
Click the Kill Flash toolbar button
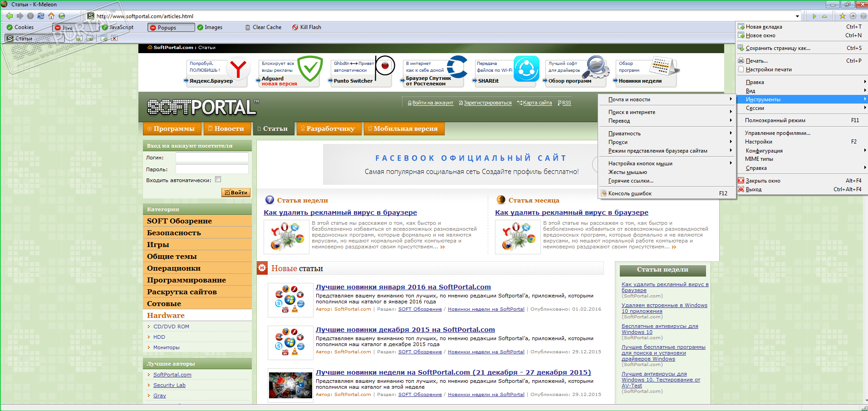pos(307,27)
